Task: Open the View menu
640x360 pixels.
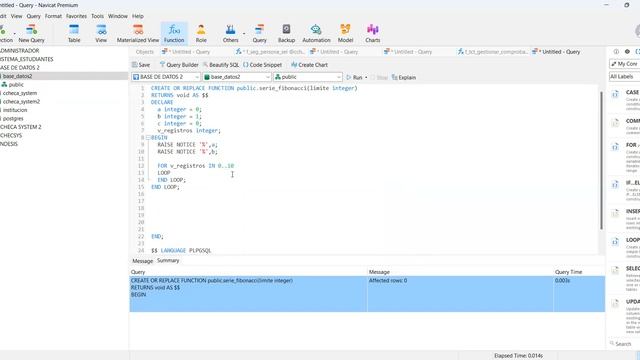Action: coord(16,16)
